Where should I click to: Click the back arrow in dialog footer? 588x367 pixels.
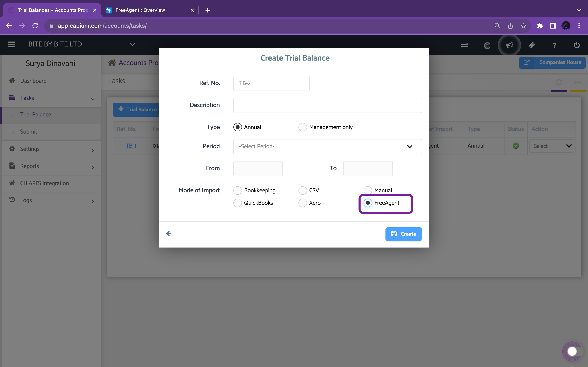pos(169,234)
